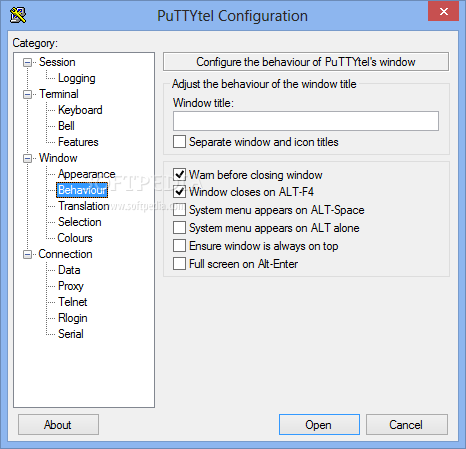Focus the Window title text field

[306, 121]
